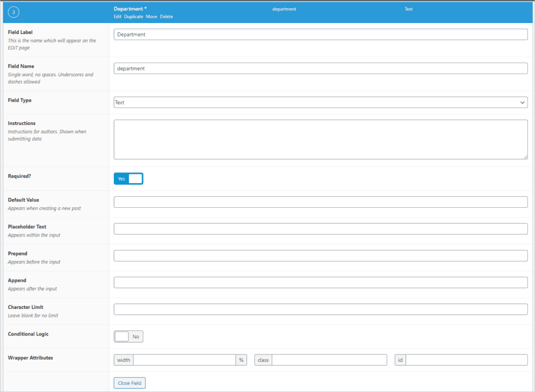Click the Character Limit input
The height and width of the screenshot is (392, 535).
[x=320, y=309]
